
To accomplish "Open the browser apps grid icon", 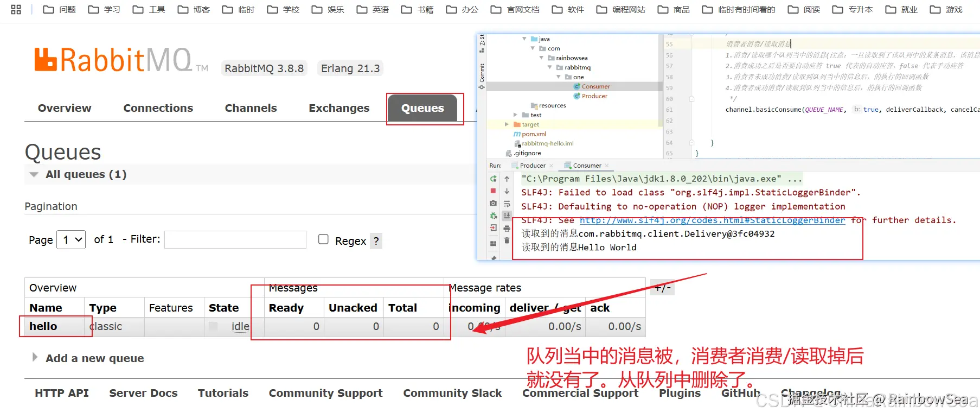I will tap(16, 9).
